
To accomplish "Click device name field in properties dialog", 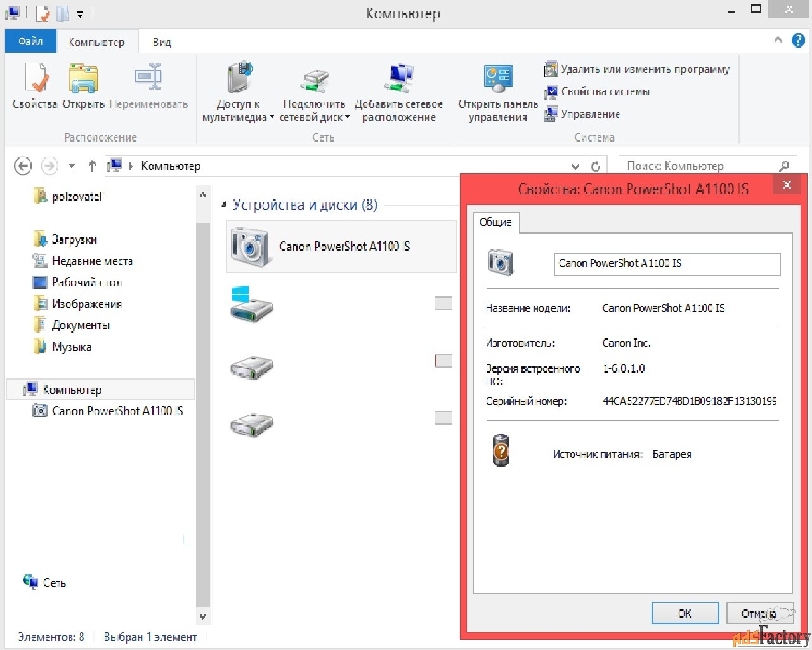I will 667,264.
